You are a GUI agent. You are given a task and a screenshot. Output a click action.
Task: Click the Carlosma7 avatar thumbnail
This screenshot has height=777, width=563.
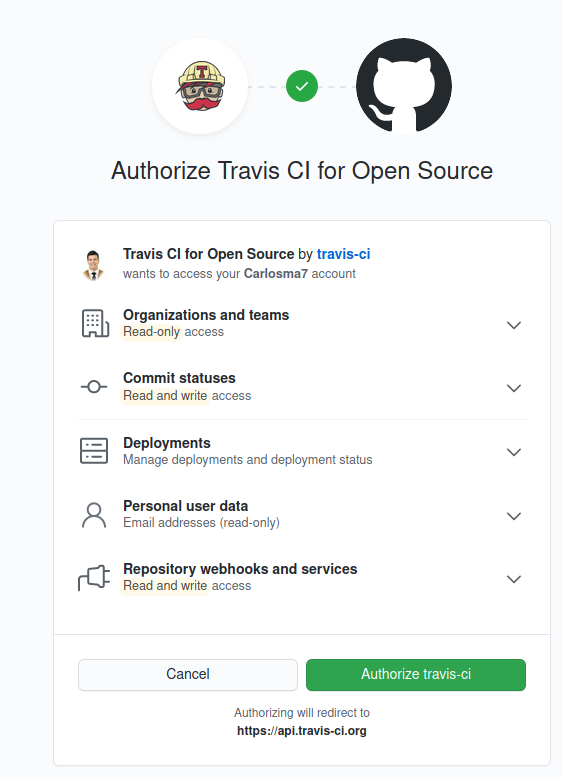(94, 265)
